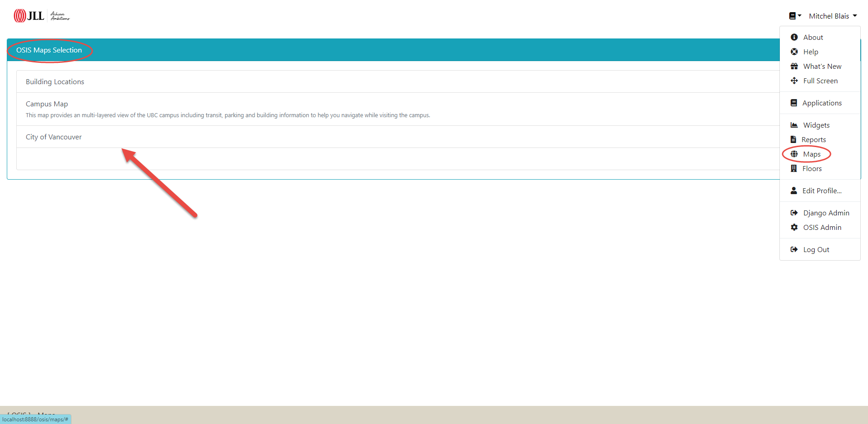This screenshot has width=868, height=424.
Task: Click the Applications book icon in menu
Action: pos(793,103)
